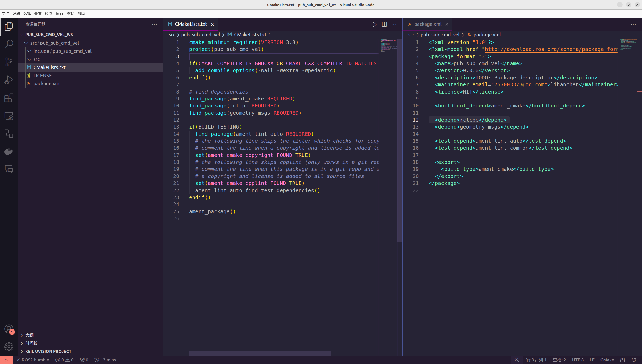
Task: Change language mode from CMake
Action: click(x=607, y=360)
